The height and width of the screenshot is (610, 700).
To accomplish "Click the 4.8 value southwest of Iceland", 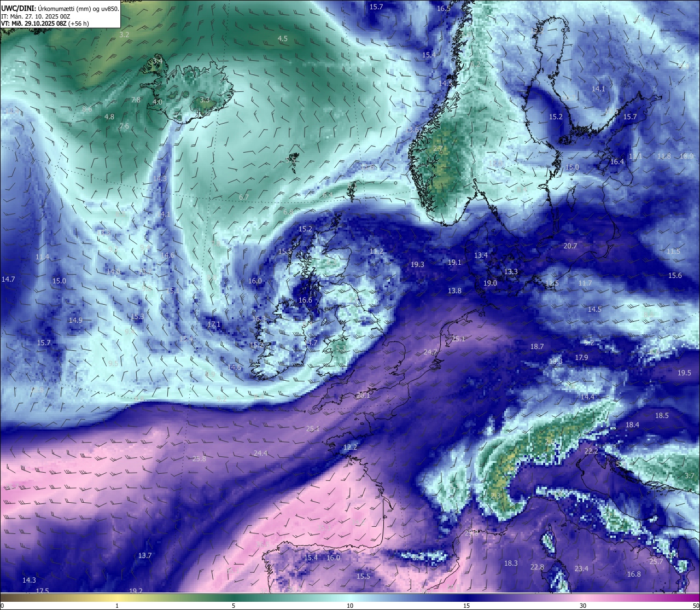I will pos(109,117).
